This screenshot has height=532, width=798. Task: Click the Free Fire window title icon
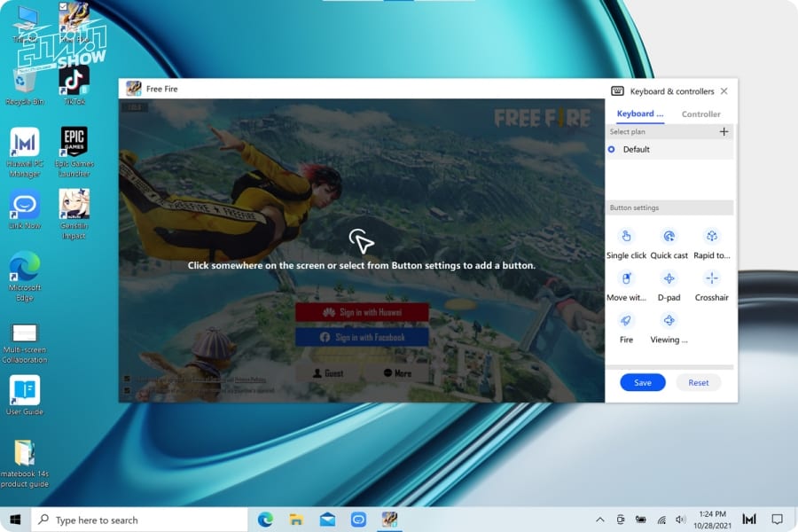[x=134, y=89]
